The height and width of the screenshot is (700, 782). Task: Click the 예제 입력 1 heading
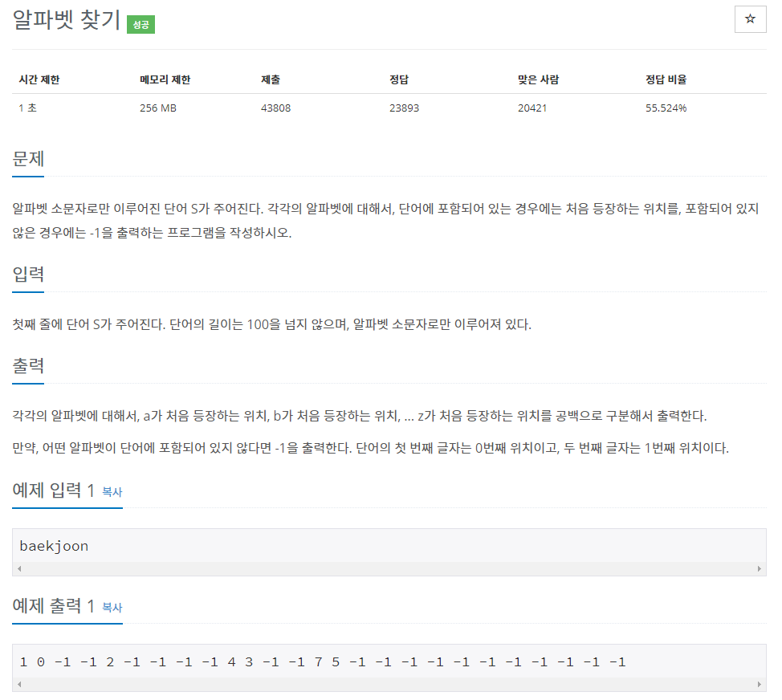53,490
